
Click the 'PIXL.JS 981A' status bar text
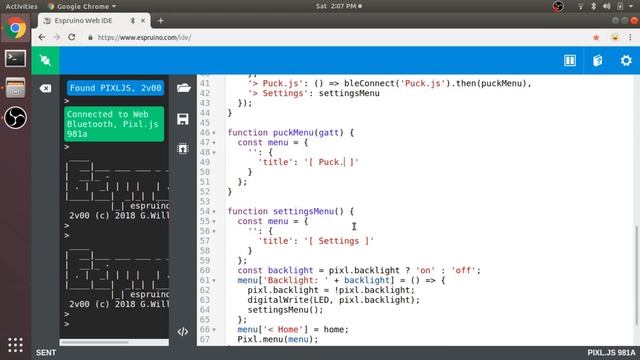tap(611, 353)
